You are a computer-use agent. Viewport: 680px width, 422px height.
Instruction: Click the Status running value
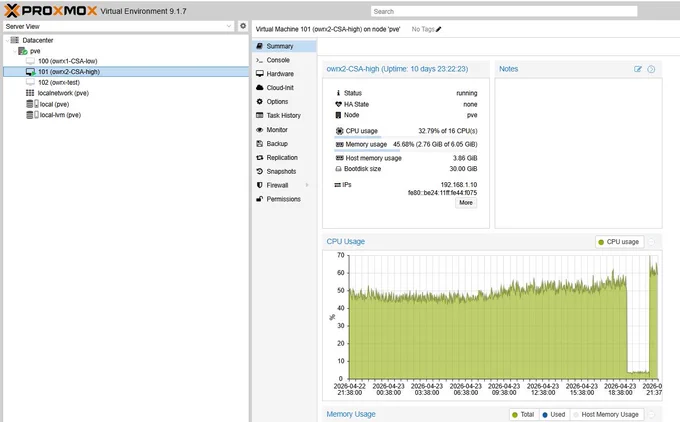pos(467,93)
